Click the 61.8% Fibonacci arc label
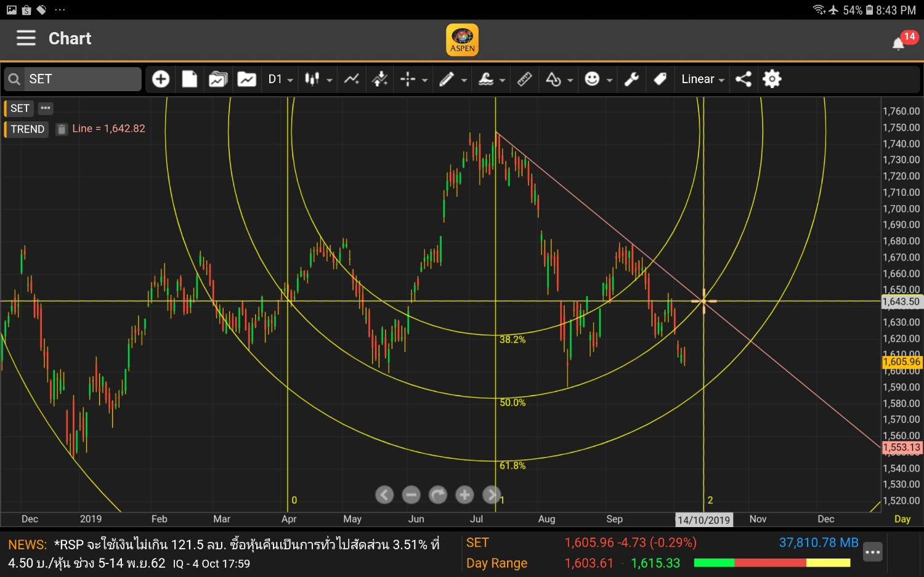This screenshot has width=924, height=577. click(513, 466)
